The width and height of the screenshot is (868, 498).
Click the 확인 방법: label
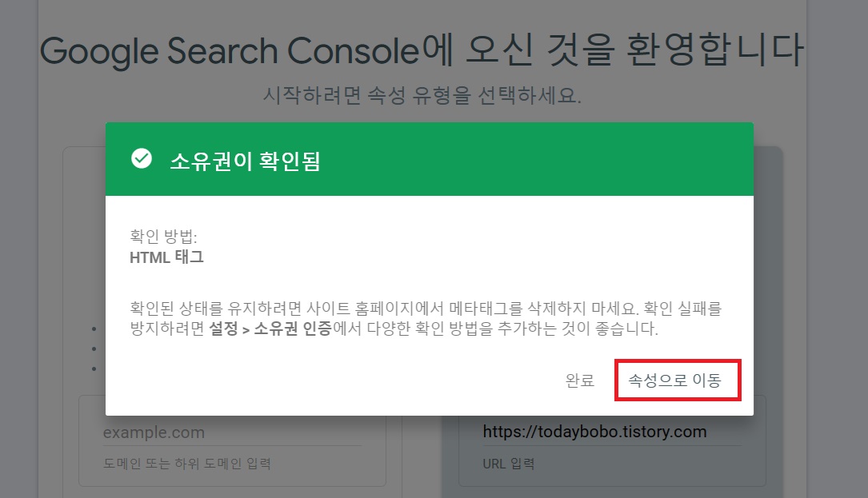pyautogui.click(x=163, y=237)
